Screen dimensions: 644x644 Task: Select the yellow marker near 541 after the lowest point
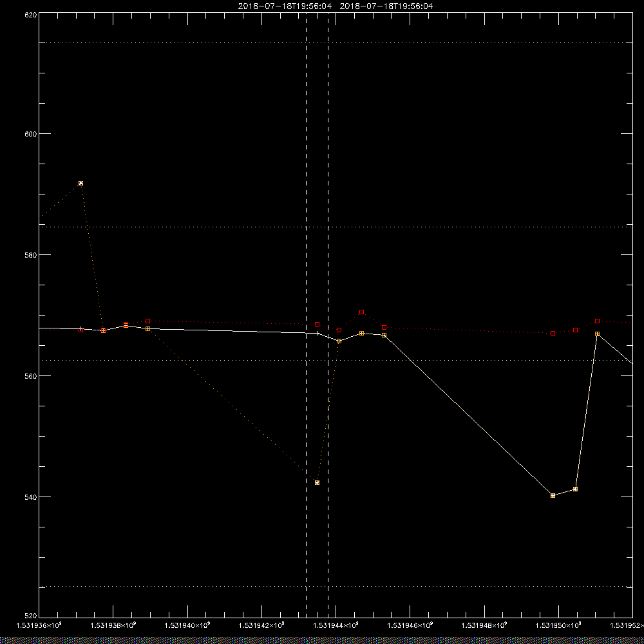pyautogui.click(x=575, y=489)
